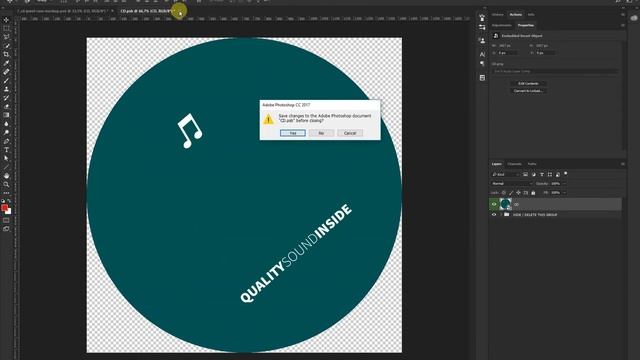The width and height of the screenshot is (640, 360).
Task: Select the Brush tool
Action: click(x=6, y=80)
